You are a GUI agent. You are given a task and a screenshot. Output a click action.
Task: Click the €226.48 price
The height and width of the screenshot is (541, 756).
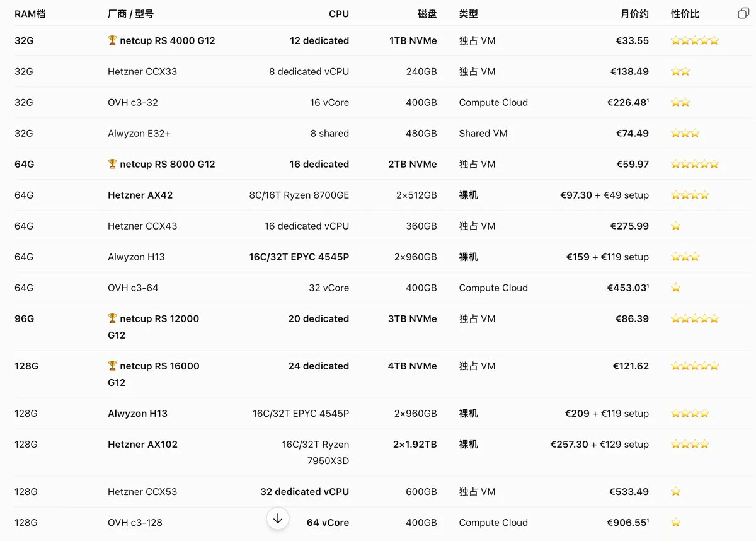(628, 102)
